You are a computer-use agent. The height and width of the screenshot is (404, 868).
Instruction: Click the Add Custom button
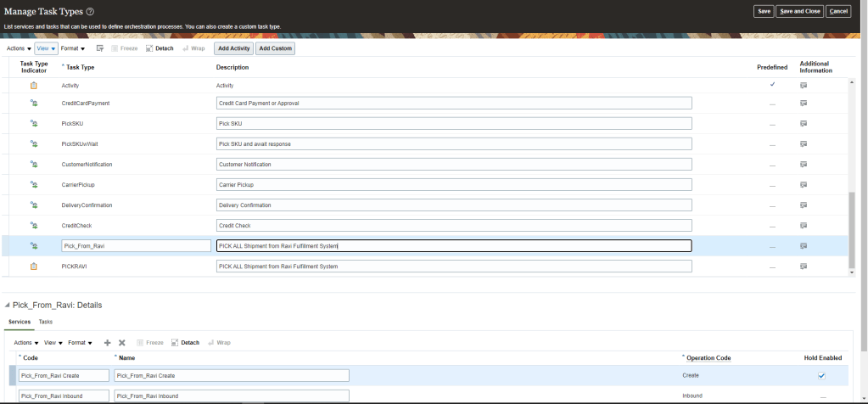tap(275, 48)
